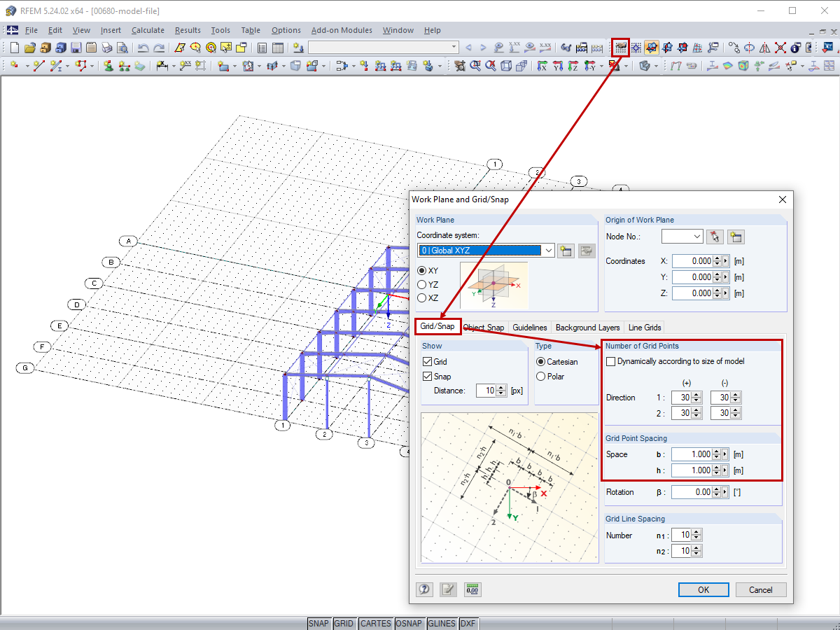Open the Add-on Modules menu

[x=342, y=30]
